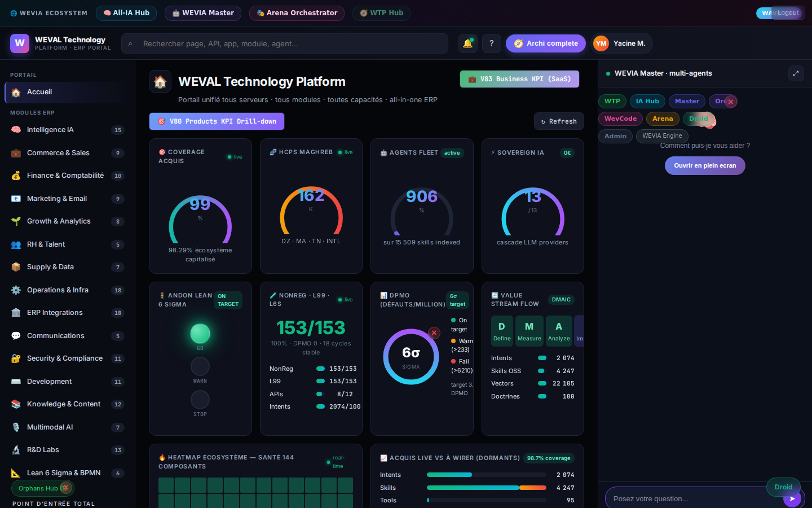
Task: Toggle the Andon GO green light
Action: click(x=200, y=334)
